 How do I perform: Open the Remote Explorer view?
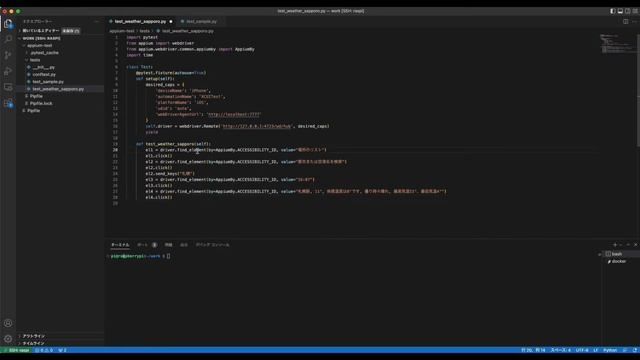tap(8, 87)
